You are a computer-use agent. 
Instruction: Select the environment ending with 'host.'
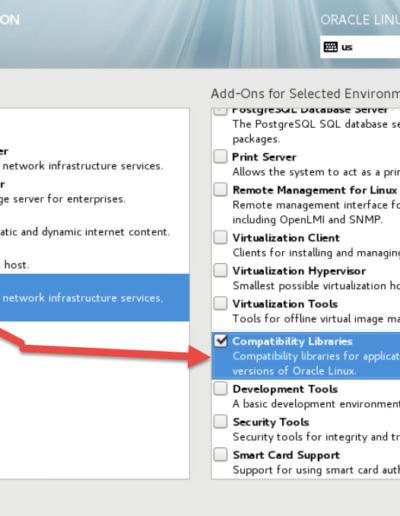(94, 258)
